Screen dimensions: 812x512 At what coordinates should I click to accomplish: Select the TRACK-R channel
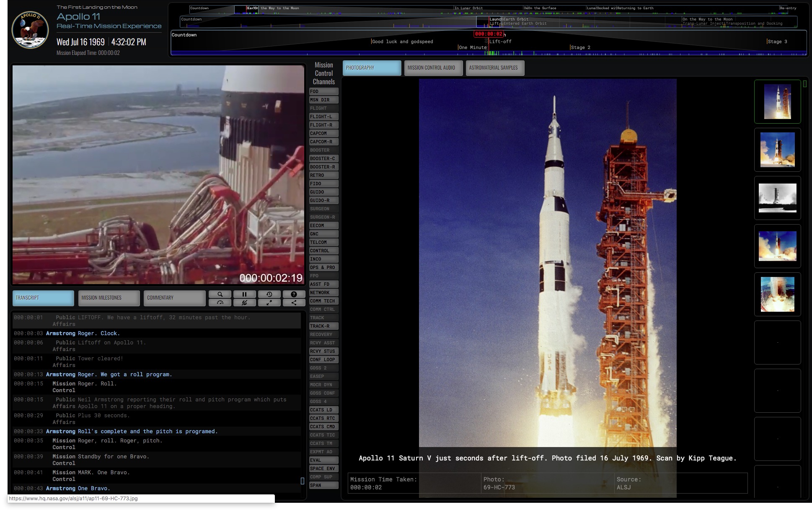(323, 326)
